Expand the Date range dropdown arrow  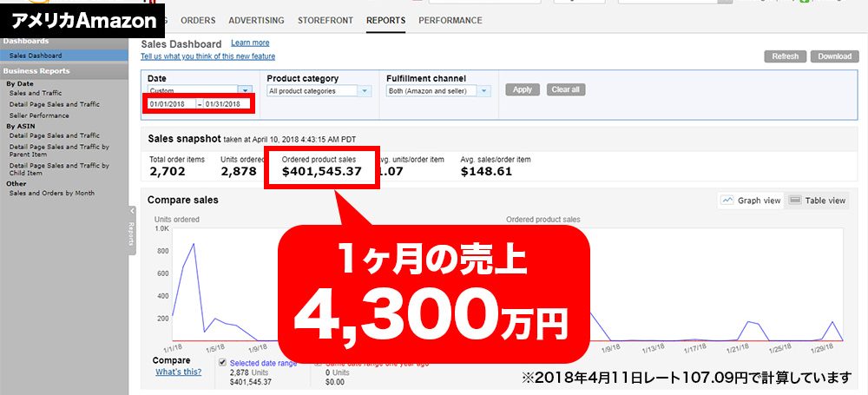point(245,90)
